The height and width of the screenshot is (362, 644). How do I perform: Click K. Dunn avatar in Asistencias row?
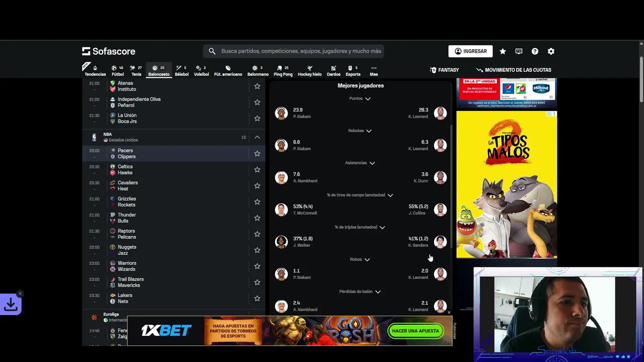coord(440,177)
